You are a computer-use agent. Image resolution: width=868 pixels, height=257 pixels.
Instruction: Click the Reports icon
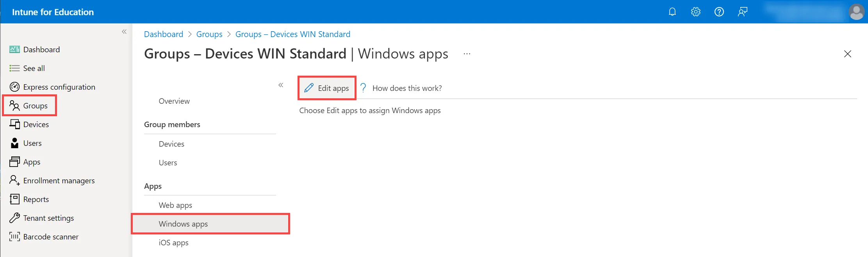pyautogui.click(x=14, y=199)
